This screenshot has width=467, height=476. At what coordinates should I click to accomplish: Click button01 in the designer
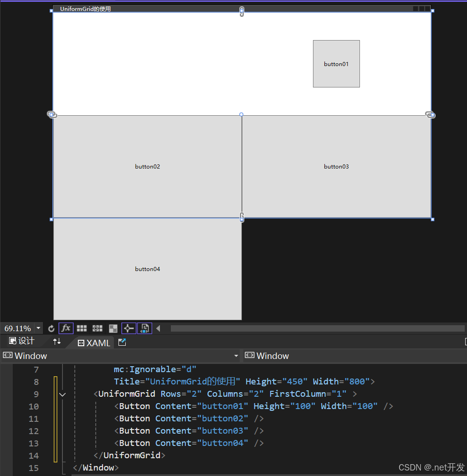pyautogui.click(x=336, y=64)
